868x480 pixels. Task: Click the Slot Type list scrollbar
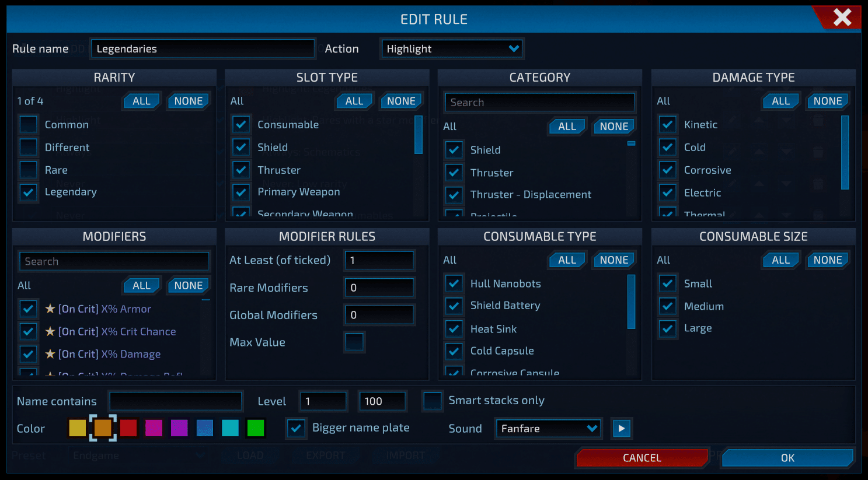click(418, 135)
